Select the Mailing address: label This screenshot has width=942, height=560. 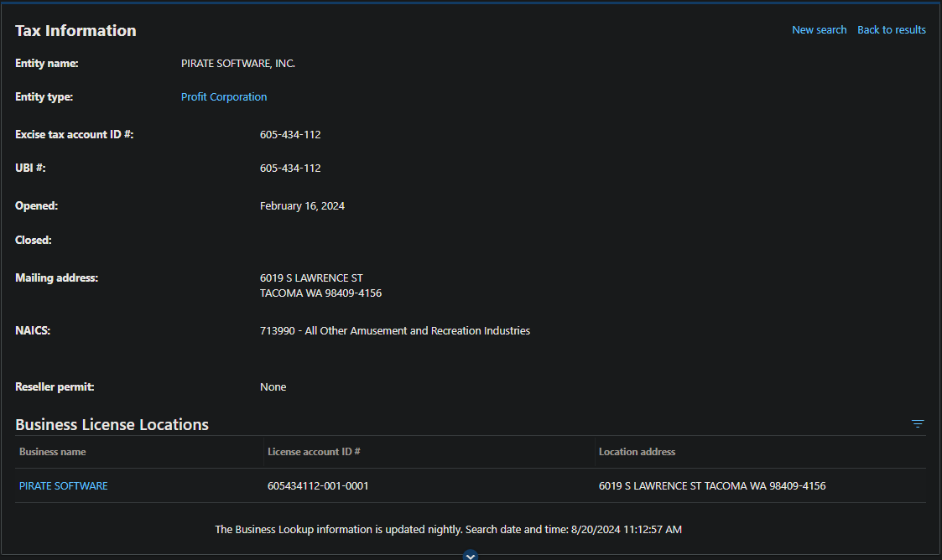click(x=56, y=277)
